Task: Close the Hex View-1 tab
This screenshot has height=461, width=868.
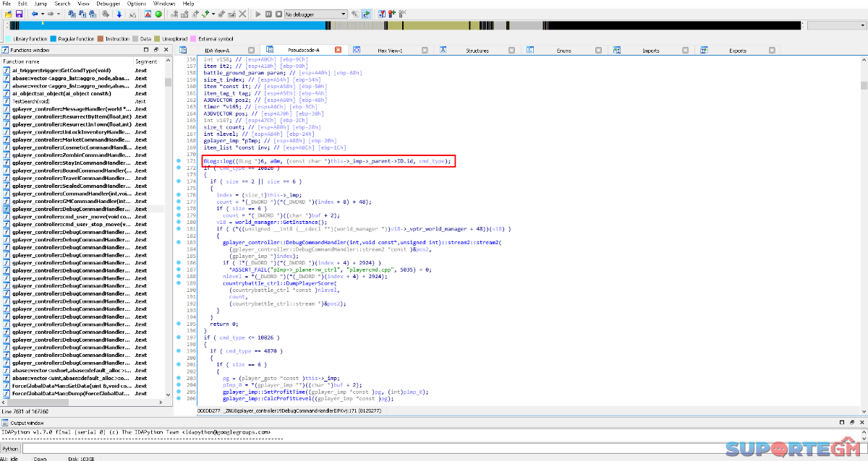Action: 425,51
